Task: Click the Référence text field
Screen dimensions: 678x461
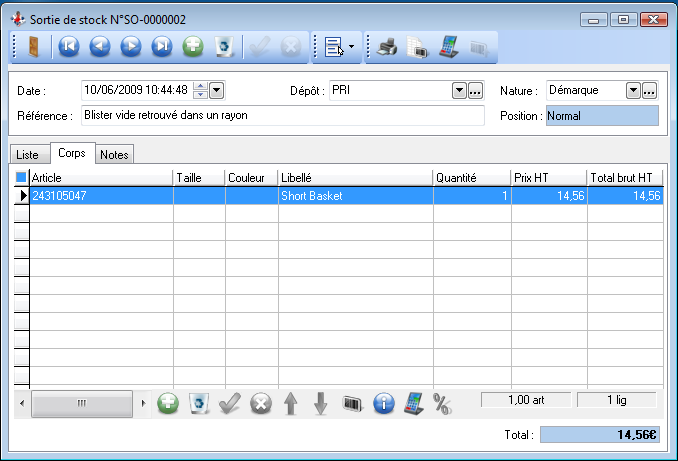Action: (282, 115)
